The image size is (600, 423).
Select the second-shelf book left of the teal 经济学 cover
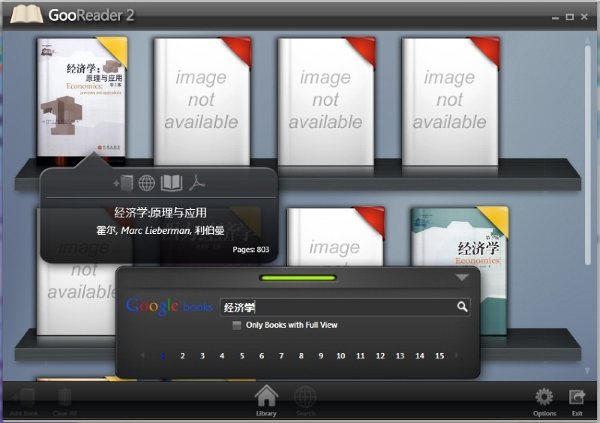tap(335, 236)
